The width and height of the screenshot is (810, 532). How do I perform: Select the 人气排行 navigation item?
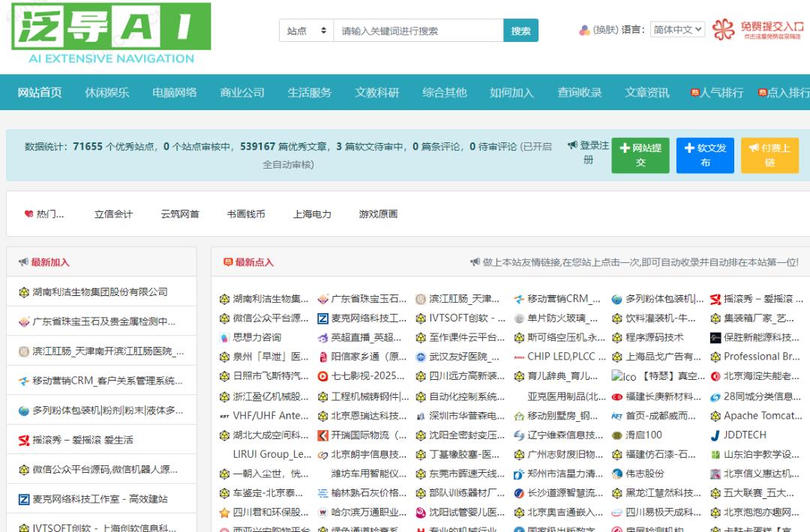[x=717, y=93]
